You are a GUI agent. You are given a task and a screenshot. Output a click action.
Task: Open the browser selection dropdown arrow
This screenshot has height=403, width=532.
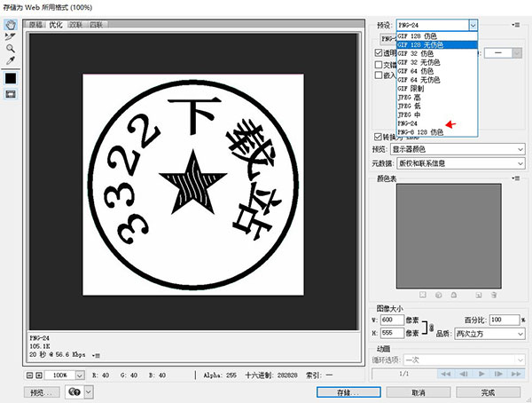click(88, 392)
